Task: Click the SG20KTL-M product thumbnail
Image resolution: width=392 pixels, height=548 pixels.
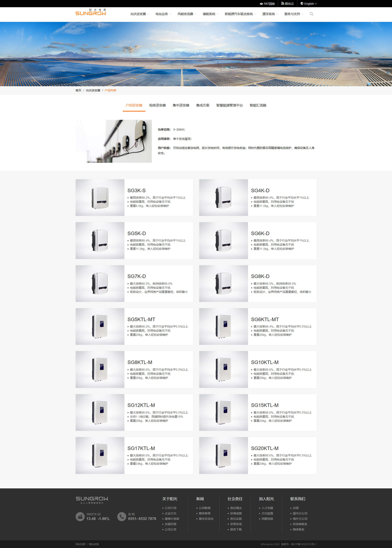Action: coord(223,455)
